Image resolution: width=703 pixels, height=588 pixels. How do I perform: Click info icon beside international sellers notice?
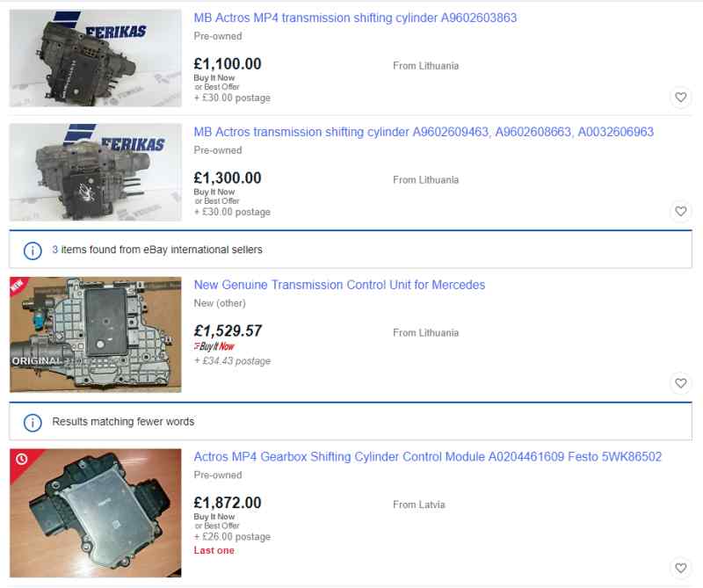point(33,250)
